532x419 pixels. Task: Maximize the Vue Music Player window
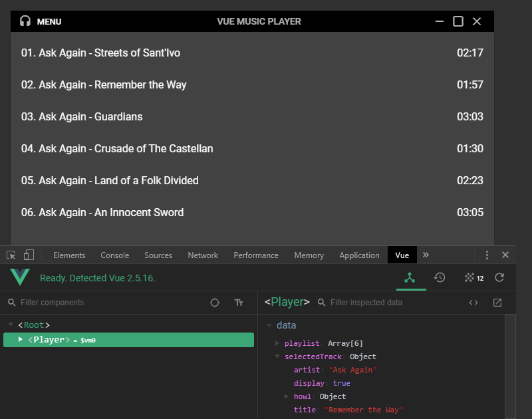(x=458, y=21)
